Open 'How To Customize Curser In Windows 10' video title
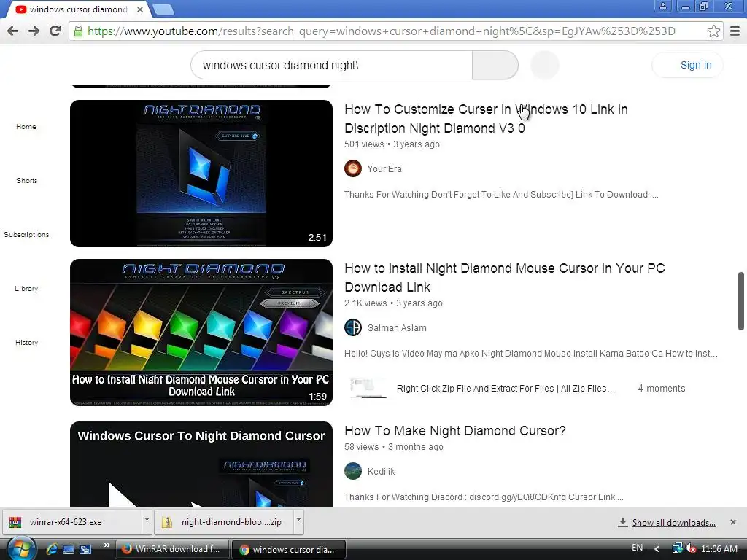This screenshot has width=747, height=560. [x=486, y=119]
